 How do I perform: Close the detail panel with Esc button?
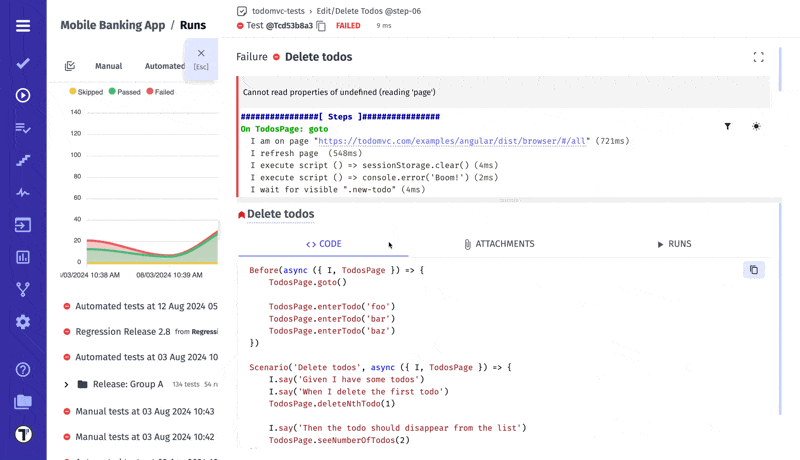(201, 58)
